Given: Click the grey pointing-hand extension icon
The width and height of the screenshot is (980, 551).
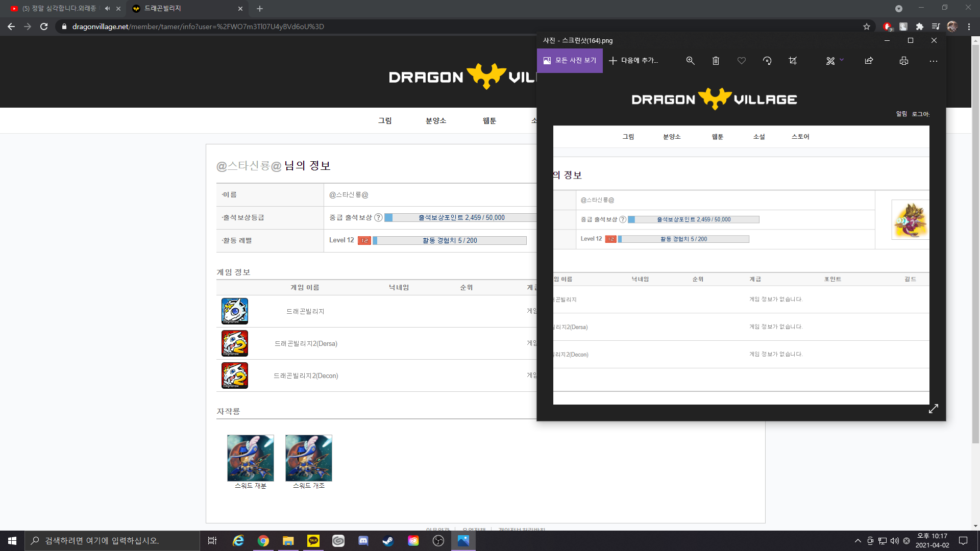Looking at the screenshot, I should [903, 27].
